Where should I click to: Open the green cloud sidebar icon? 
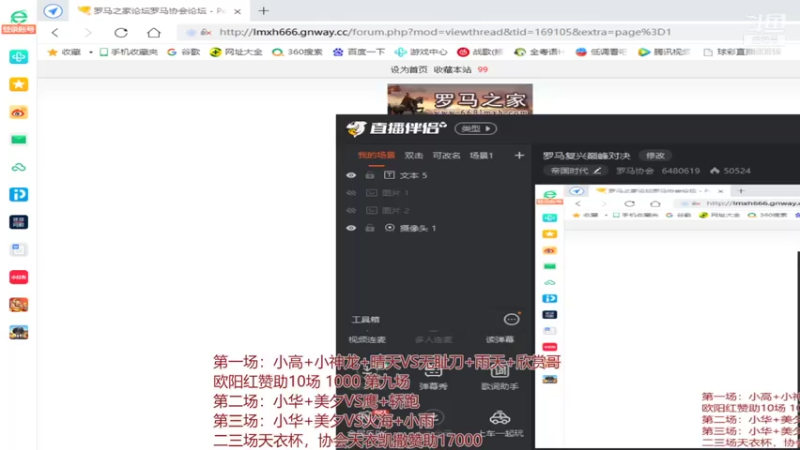click(18, 167)
